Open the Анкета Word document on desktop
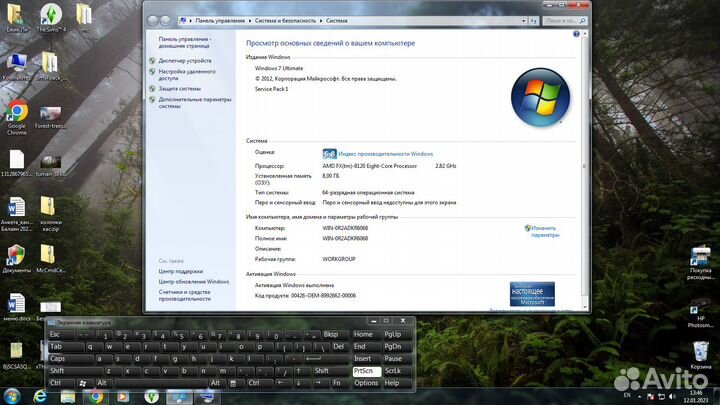Viewport: 720px width, 405px height. [x=17, y=214]
